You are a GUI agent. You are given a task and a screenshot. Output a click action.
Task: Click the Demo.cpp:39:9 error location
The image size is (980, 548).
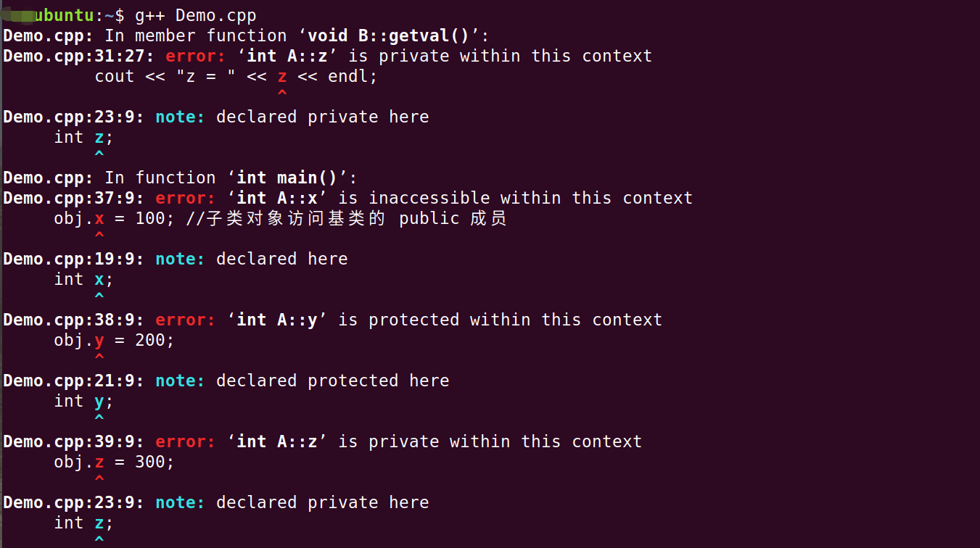point(73,441)
